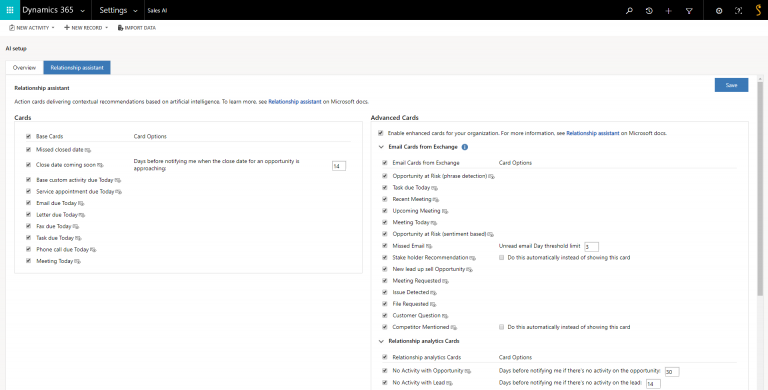Screen dimensions: 768x390
Task: Click preview icon next to Service appointment due Today
Action: tap(119, 192)
